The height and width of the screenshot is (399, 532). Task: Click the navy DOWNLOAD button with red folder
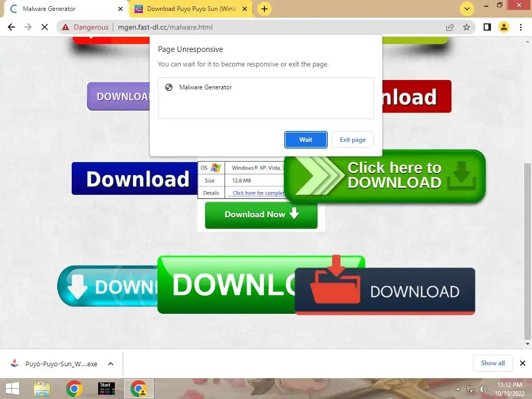(385, 291)
